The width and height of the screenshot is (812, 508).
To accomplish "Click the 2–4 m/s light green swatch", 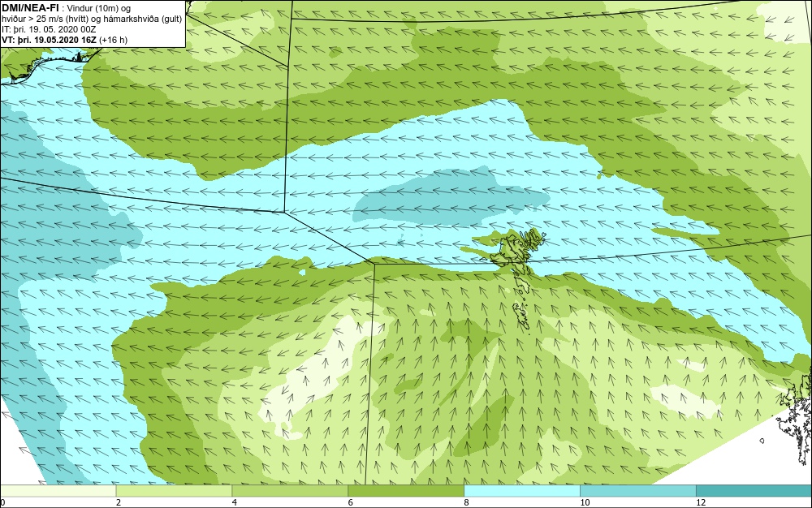I will pos(174,491).
